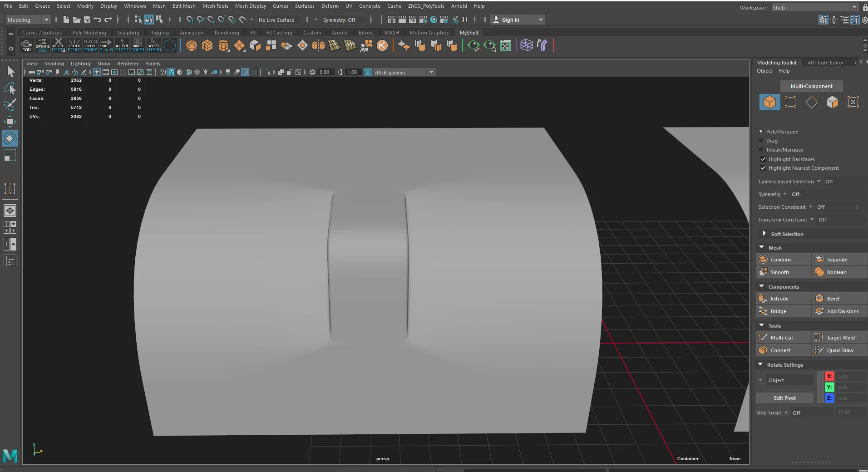868x472 pixels.
Task: Toggle use all lights bulb icon
Action: click(206, 72)
